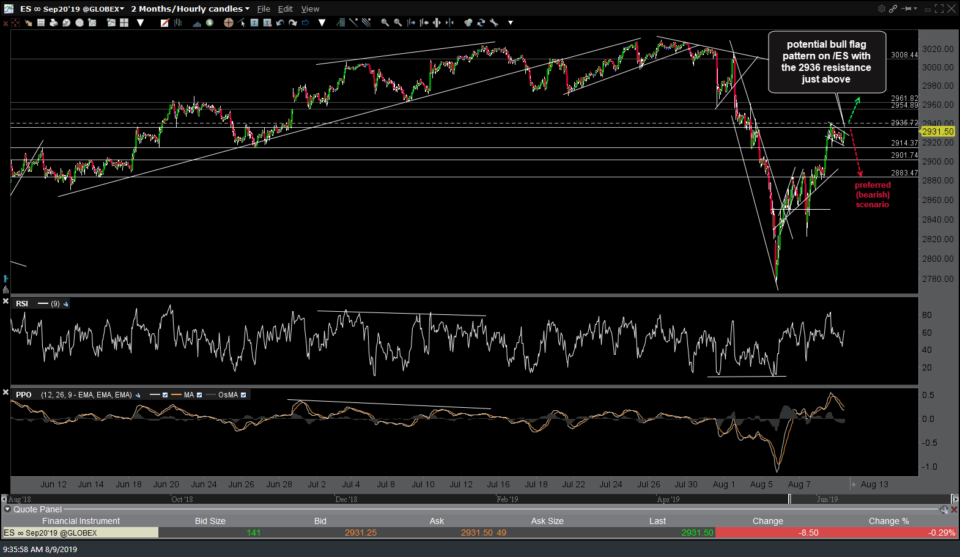Select the crosshair target tool
Image resolution: width=960 pixels, height=557 pixels.
tap(228, 23)
